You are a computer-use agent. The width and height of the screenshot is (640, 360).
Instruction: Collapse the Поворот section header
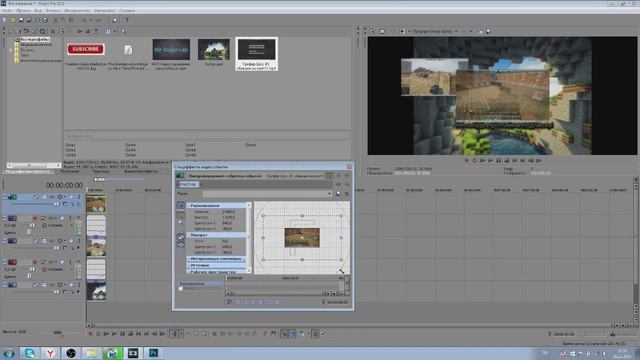(x=216, y=235)
